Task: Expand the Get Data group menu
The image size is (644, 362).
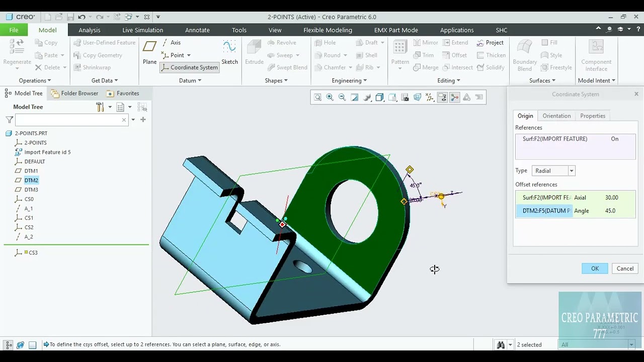Action: tap(104, 80)
